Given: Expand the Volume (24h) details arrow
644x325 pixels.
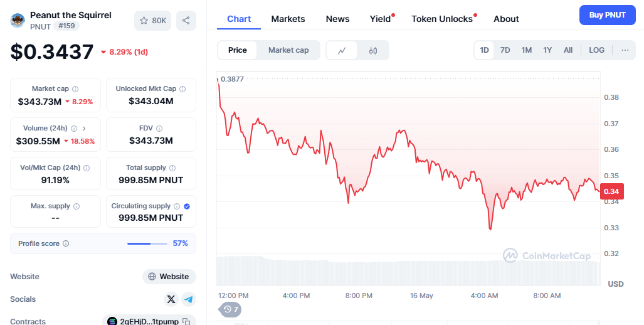Looking at the screenshot, I should tap(84, 128).
